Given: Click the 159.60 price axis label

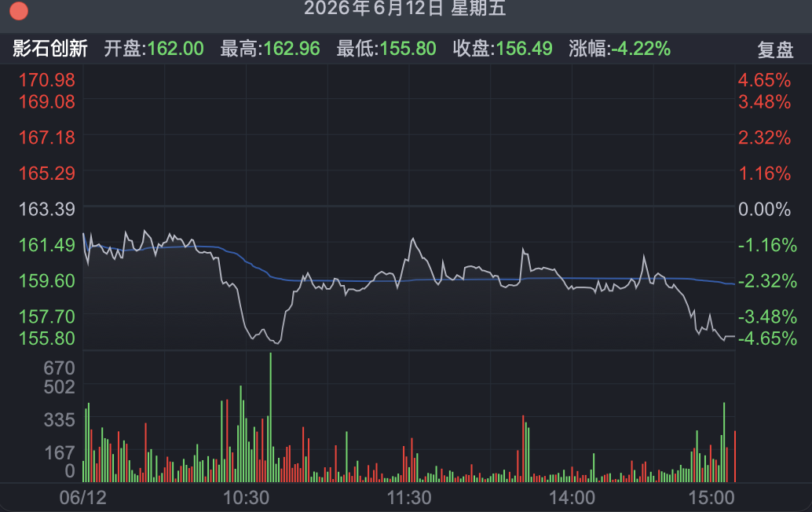Looking at the screenshot, I should click(x=46, y=280).
